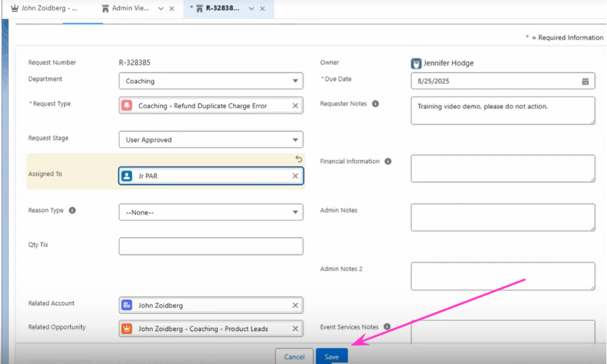Show Requester Notes help info

tap(375, 104)
